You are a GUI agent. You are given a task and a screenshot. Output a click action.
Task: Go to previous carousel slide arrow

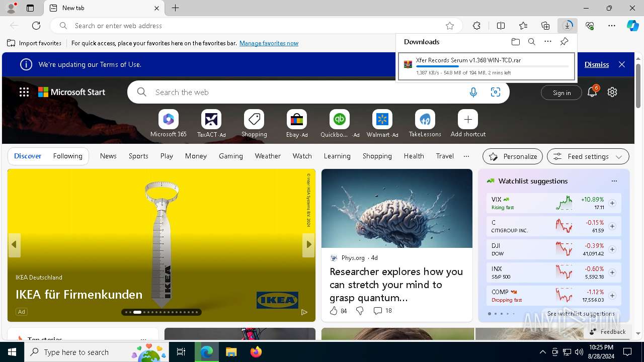tap(14, 244)
